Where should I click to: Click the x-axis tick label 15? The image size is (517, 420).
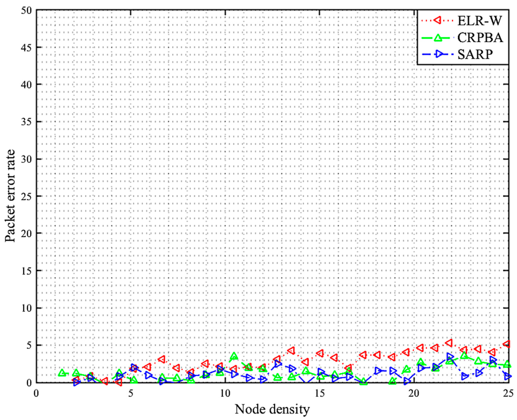(320, 394)
